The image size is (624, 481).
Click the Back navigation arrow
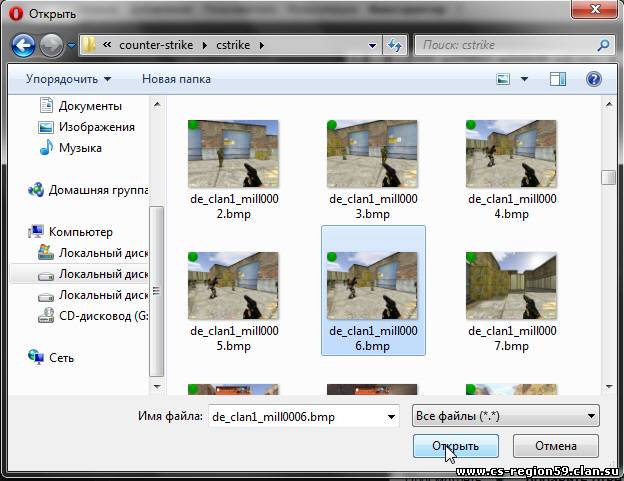[23, 45]
